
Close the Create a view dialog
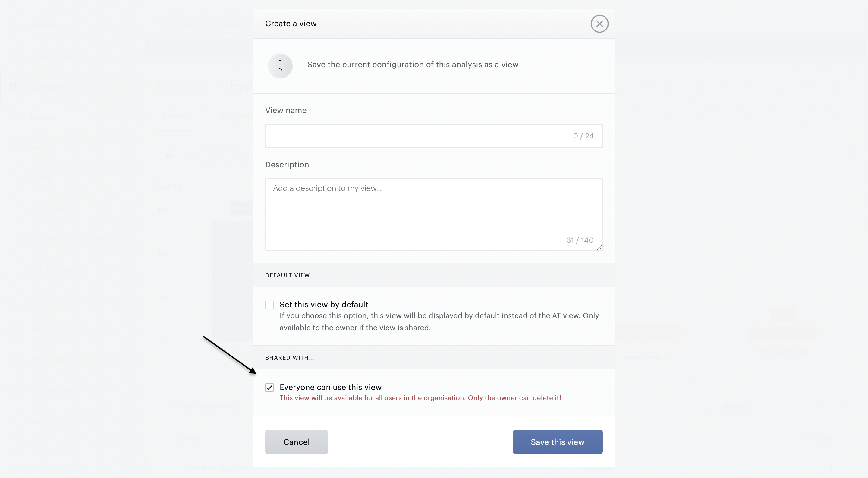[599, 24]
